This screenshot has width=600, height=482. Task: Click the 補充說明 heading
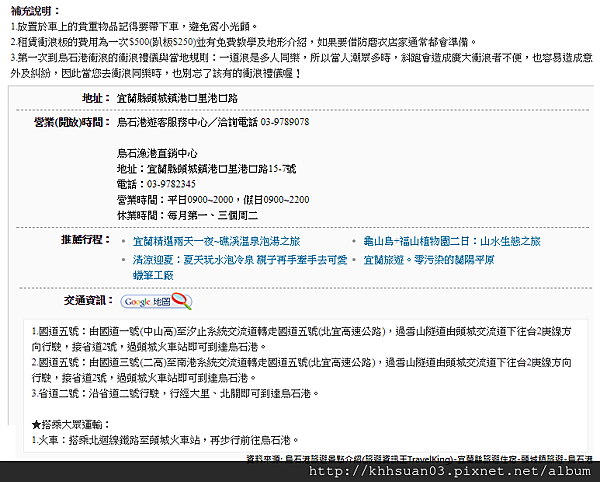pyautogui.click(x=35, y=11)
